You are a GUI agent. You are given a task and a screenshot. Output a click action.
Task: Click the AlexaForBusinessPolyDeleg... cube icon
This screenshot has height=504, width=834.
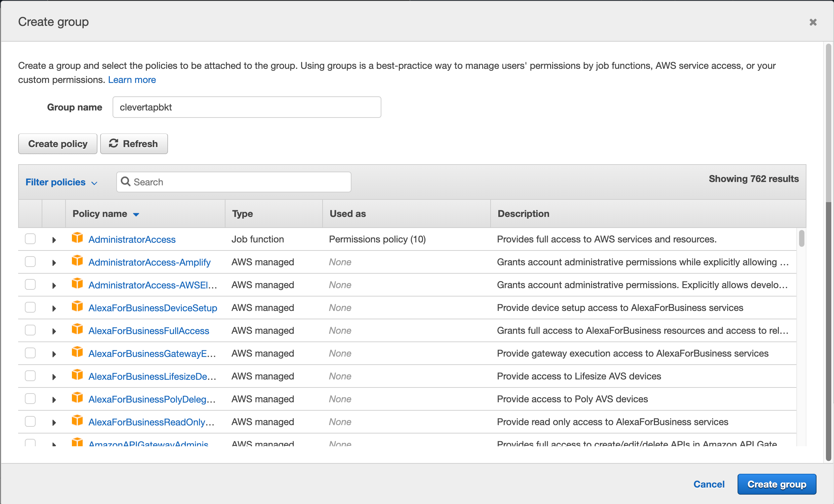tap(77, 398)
